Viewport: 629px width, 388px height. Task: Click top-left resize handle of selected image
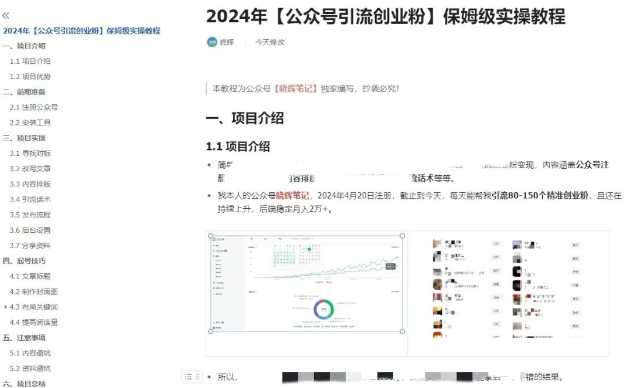click(x=211, y=236)
